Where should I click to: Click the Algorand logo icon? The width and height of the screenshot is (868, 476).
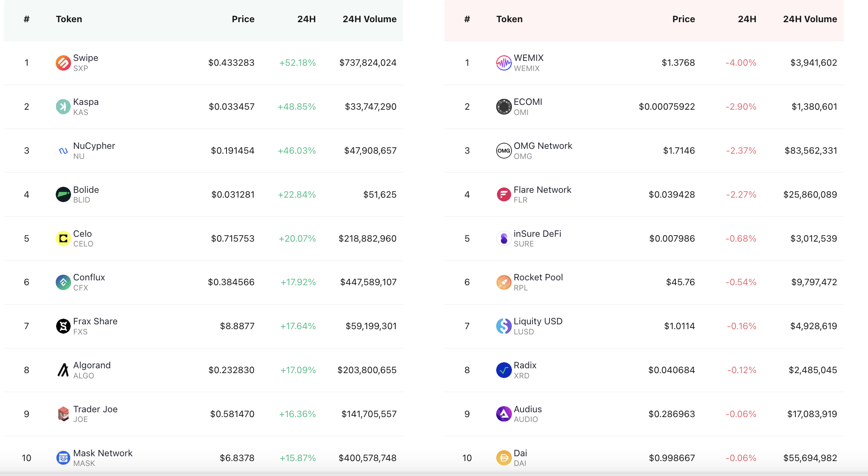(63, 370)
